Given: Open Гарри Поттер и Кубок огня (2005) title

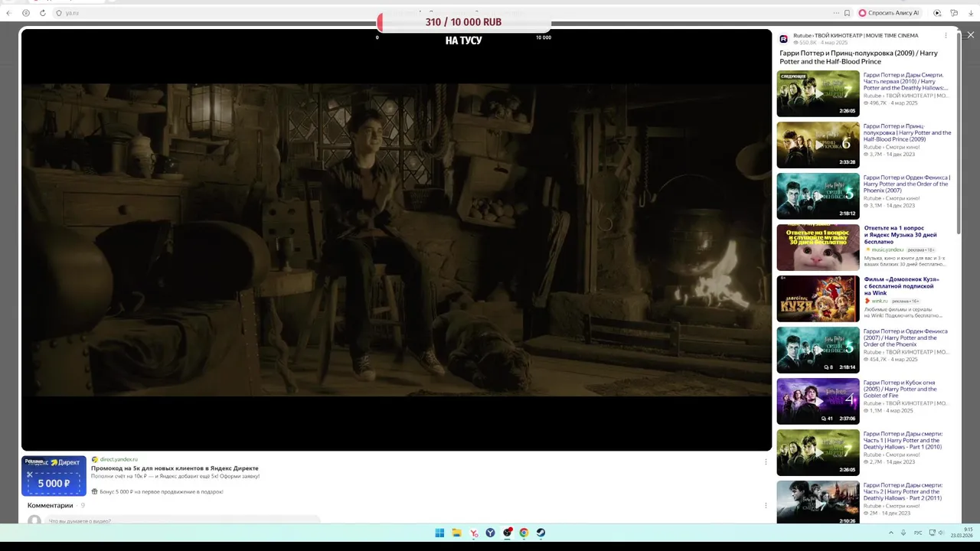Looking at the screenshot, I should (x=900, y=389).
